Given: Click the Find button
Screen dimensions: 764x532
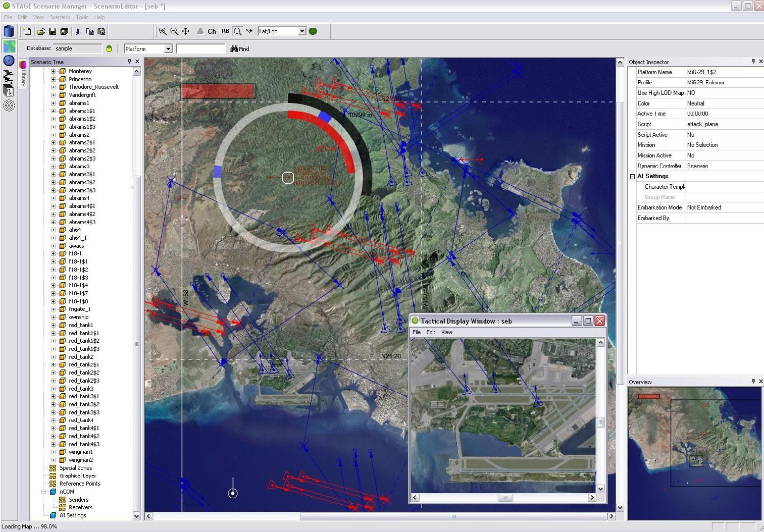Looking at the screenshot, I should pyautogui.click(x=240, y=49).
